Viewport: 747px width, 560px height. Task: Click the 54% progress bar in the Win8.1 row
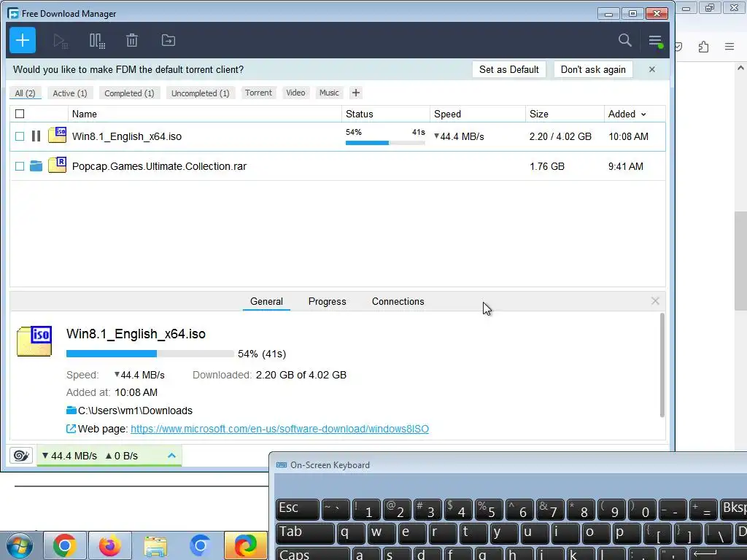tap(385, 142)
